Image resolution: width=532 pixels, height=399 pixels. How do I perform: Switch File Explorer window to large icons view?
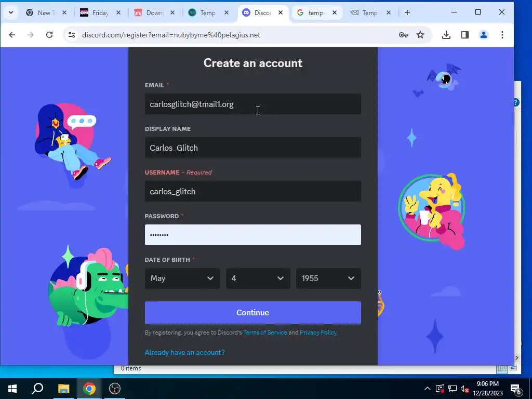pos(513,368)
